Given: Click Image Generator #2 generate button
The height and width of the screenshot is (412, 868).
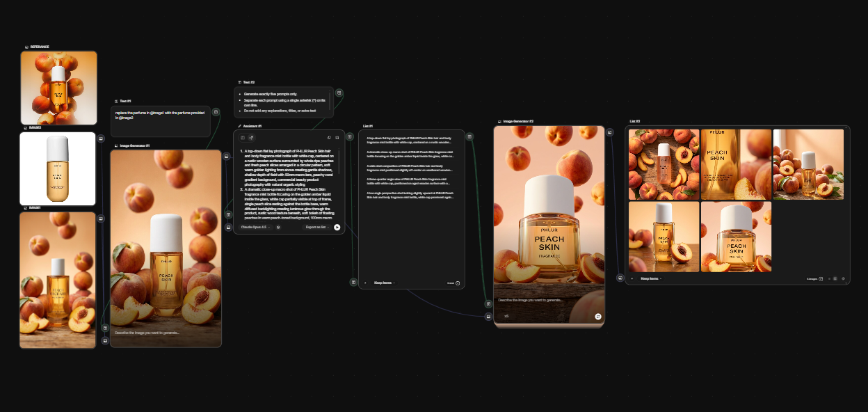Looking at the screenshot, I should (x=598, y=316).
